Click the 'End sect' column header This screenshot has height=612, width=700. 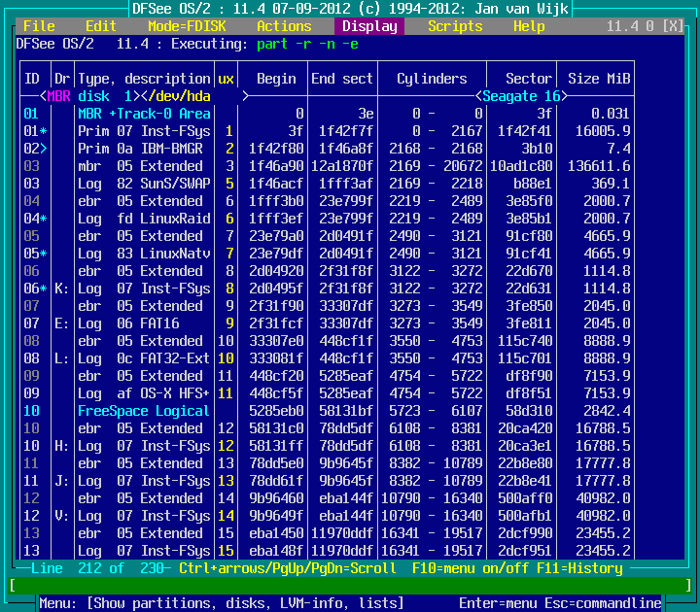pyautogui.click(x=342, y=79)
